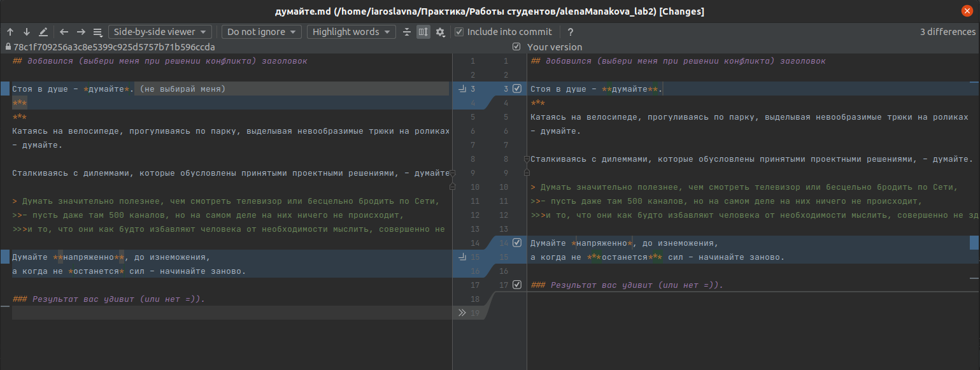Click the Help question mark

point(570,31)
